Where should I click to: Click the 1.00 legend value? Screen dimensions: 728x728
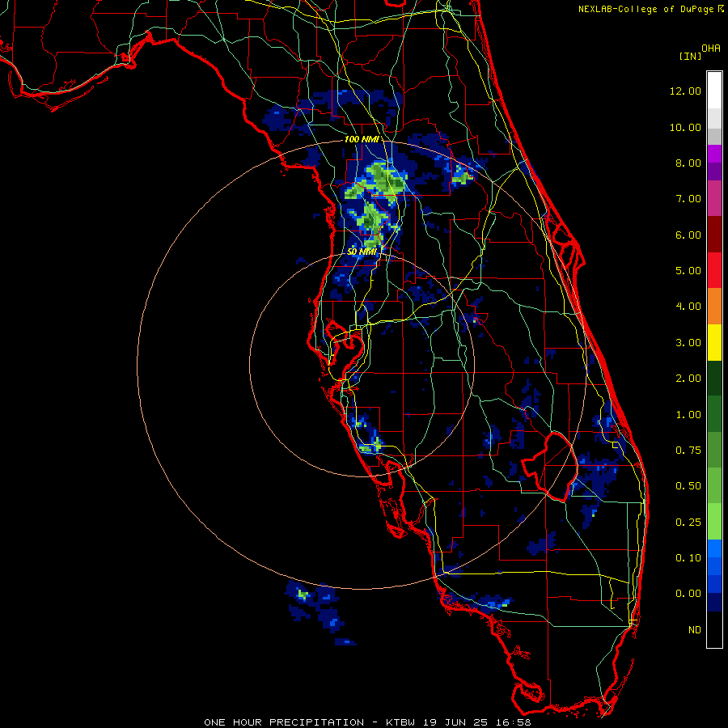(x=688, y=415)
